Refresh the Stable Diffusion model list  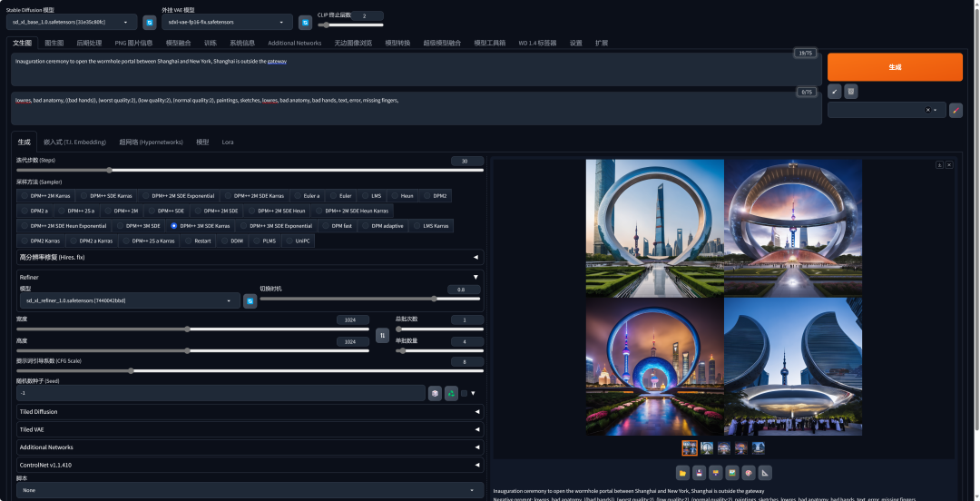click(150, 22)
